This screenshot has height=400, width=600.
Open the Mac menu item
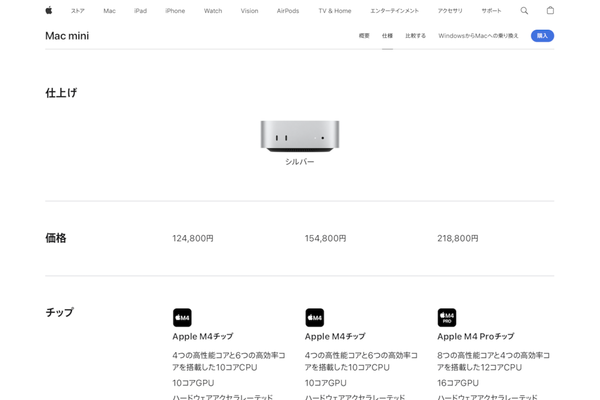[109, 11]
